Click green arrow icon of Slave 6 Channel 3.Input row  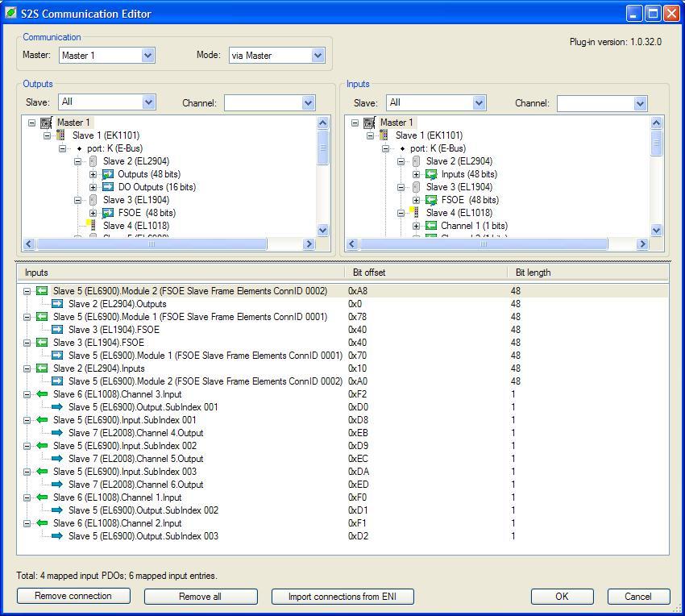[x=42, y=394]
